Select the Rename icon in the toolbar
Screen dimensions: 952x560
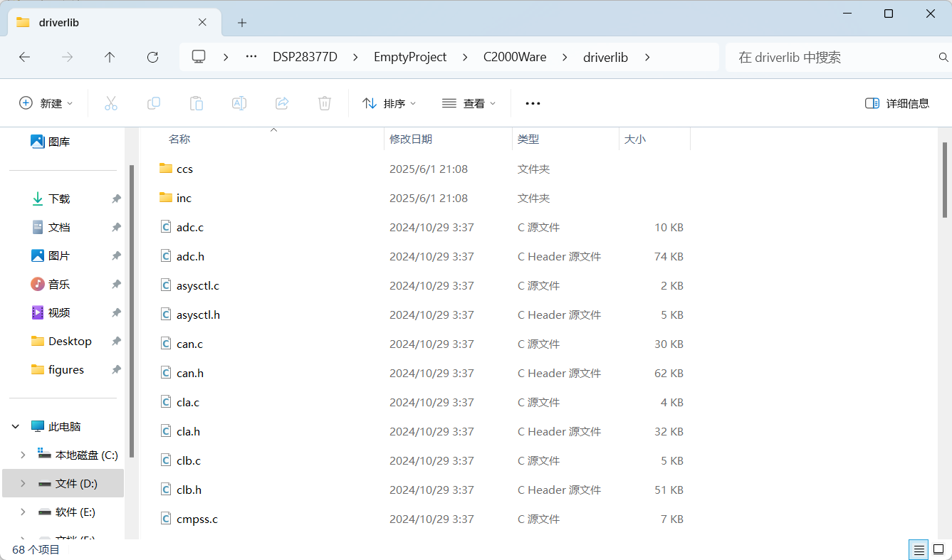(239, 102)
